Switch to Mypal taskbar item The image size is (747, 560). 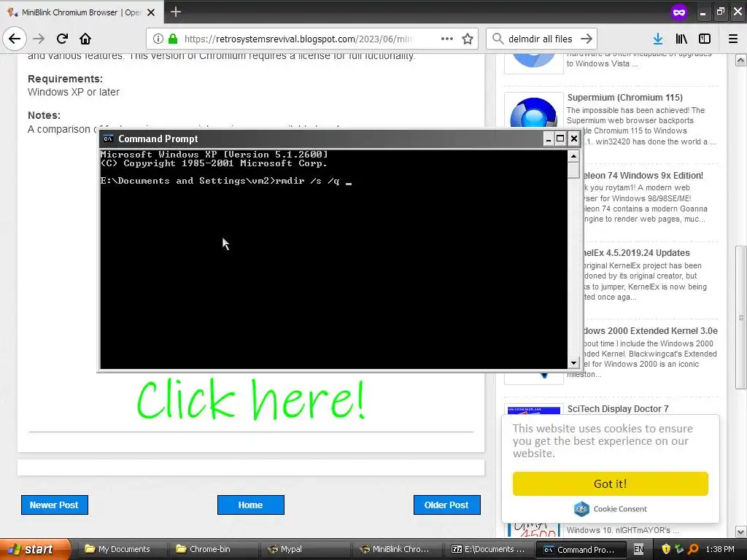coord(304,549)
